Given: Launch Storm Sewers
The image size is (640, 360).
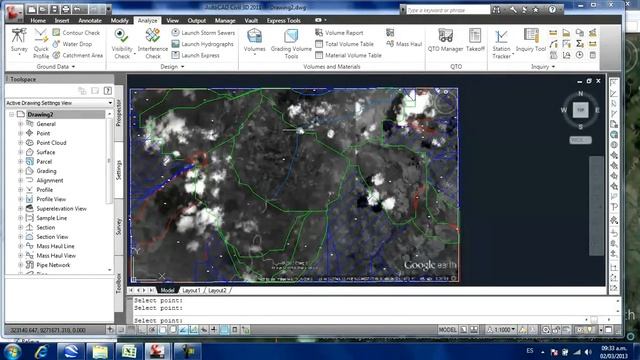Looking at the screenshot, I should 203,33.
